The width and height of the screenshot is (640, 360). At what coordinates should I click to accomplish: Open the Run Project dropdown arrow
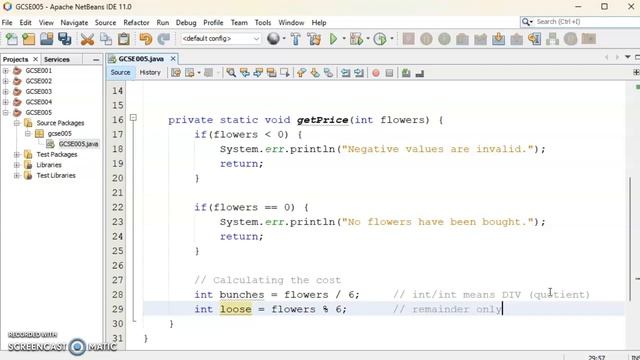[x=344, y=39]
